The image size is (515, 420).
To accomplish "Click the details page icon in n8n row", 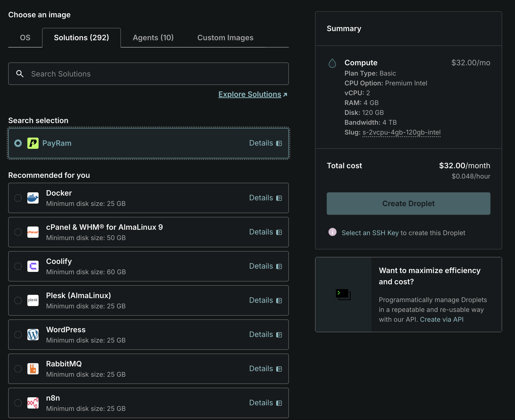I will pyautogui.click(x=279, y=403).
